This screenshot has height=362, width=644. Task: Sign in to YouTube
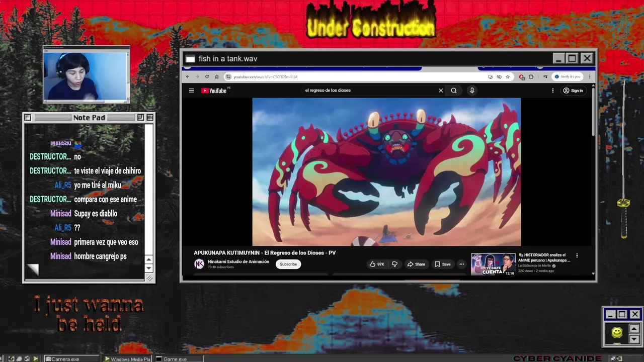coord(573,90)
